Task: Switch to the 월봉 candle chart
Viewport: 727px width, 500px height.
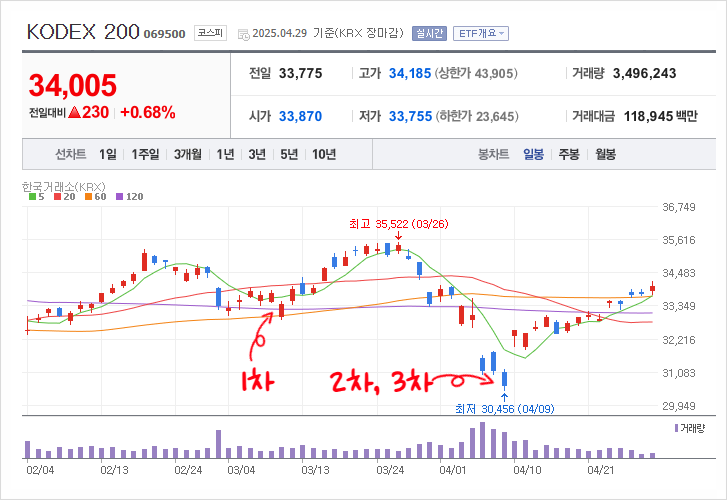Action: coord(606,154)
